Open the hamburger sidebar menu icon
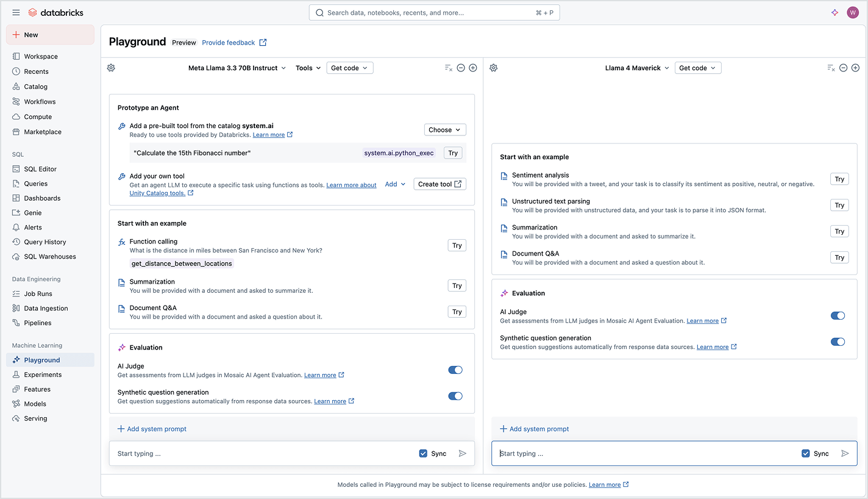This screenshot has width=868, height=499. 16,13
